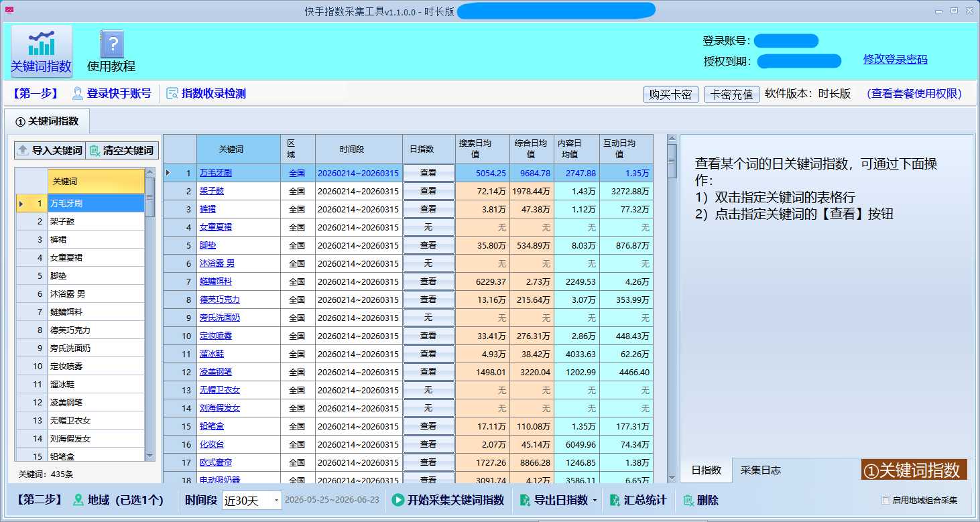This screenshot has width=980, height=522.
Task: Open 化妆台 keyword link in table
Action: 211,444
